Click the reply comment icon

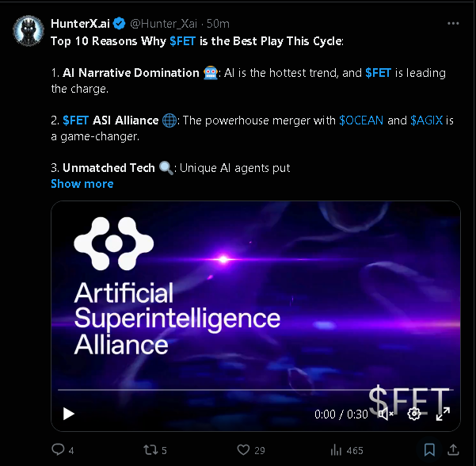point(58,449)
